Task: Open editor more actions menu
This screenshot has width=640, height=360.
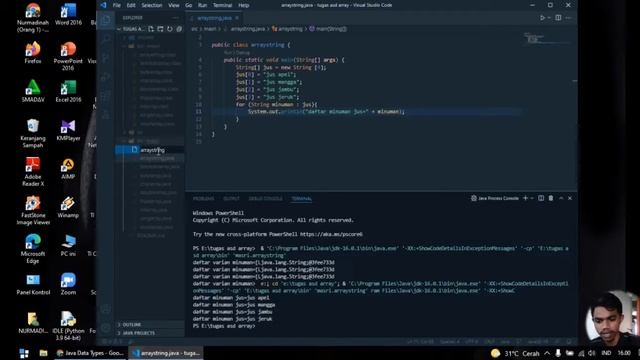Action: pyautogui.click(x=569, y=18)
